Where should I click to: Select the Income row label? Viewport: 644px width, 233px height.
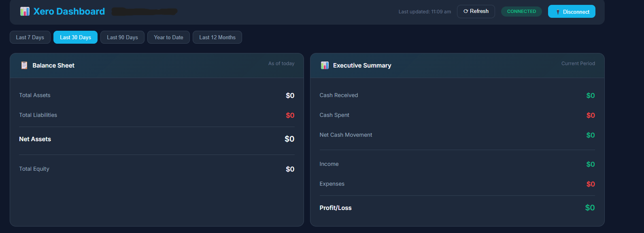coord(329,164)
